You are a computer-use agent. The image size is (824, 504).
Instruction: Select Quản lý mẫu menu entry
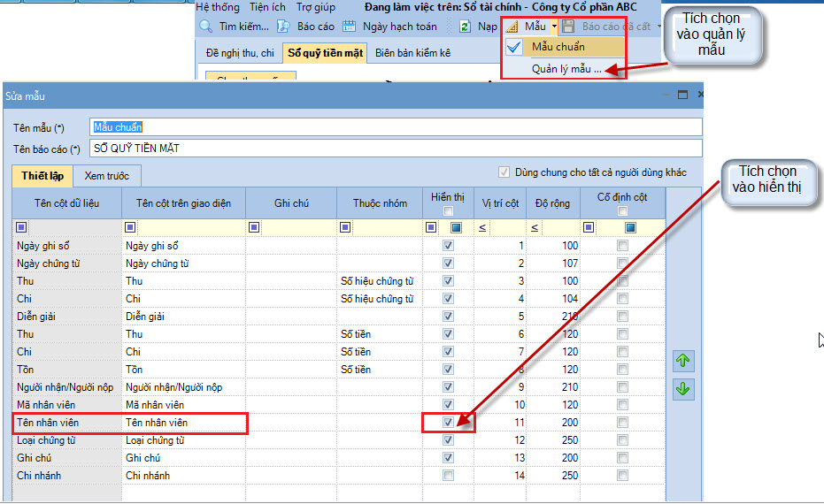pyautogui.click(x=566, y=69)
